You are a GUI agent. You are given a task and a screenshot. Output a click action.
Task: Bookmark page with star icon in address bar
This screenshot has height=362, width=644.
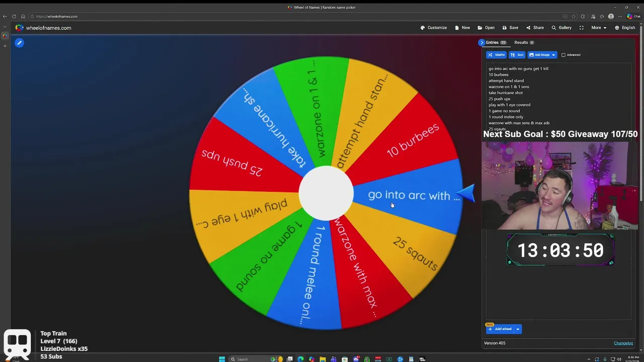[573, 17]
